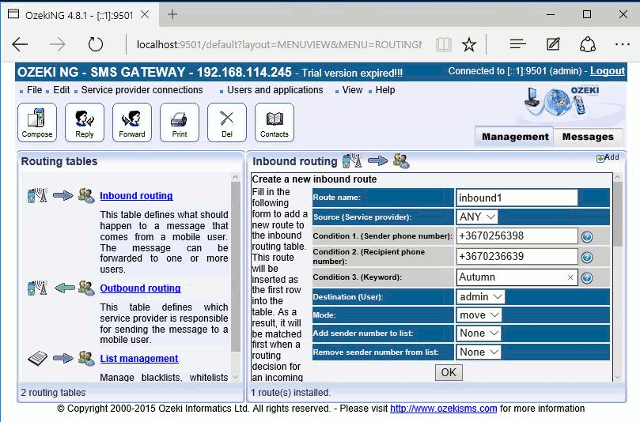This screenshot has height=422, width=640.
Task: Click the Forward toolbar button
Action: [x=132, y=122]
